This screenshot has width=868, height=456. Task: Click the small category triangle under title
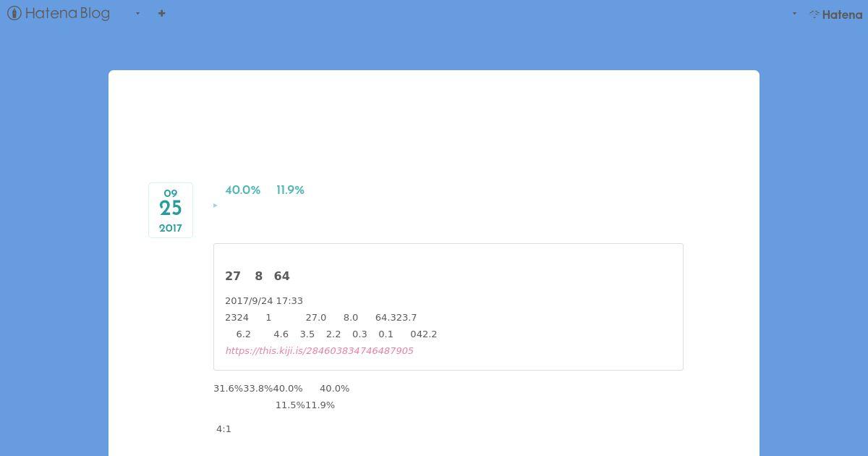(x=215, y=206)
